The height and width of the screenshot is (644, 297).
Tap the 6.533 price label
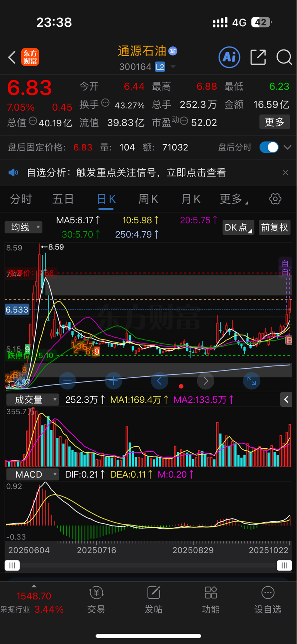tap(17, 310)
